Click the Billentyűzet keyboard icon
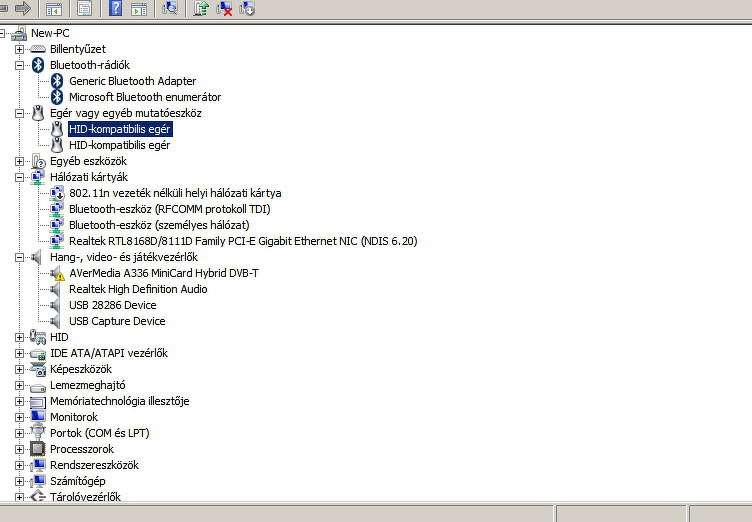 [x=38, y=49]
